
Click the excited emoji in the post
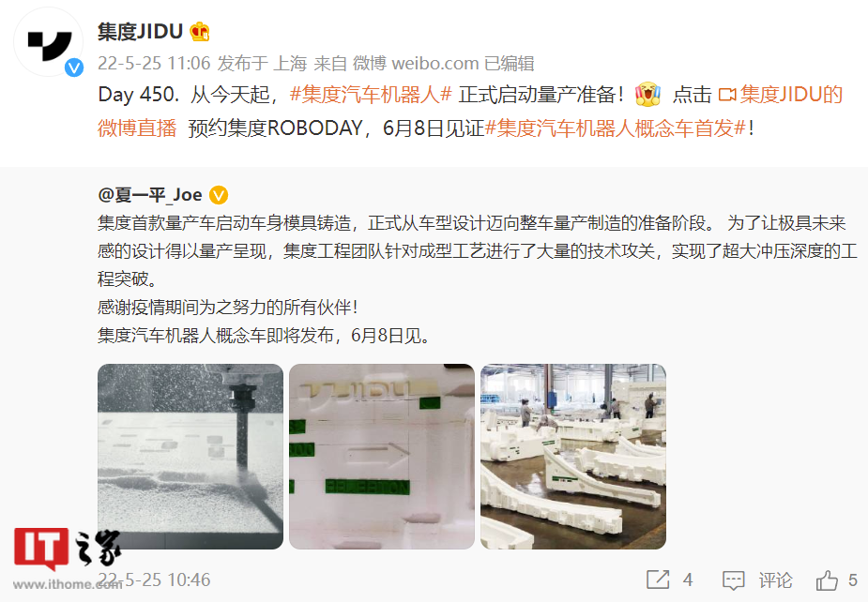click(647, 94)
